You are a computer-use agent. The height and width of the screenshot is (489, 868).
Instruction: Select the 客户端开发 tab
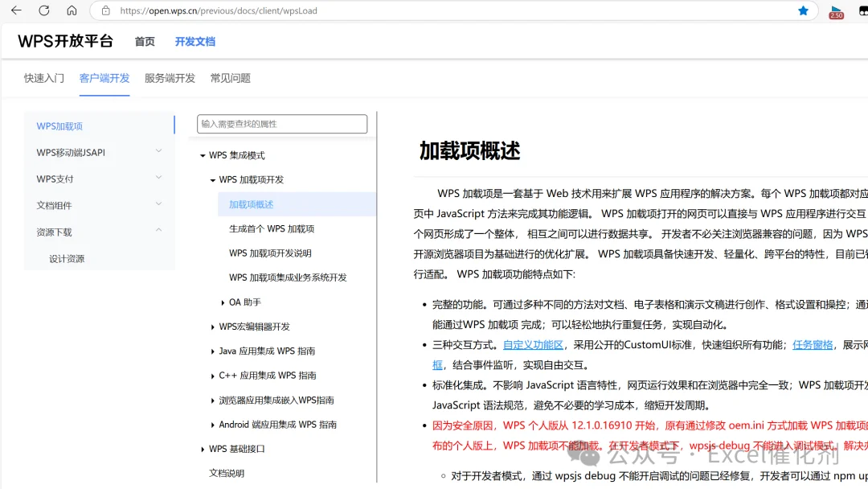pos(104,78)
